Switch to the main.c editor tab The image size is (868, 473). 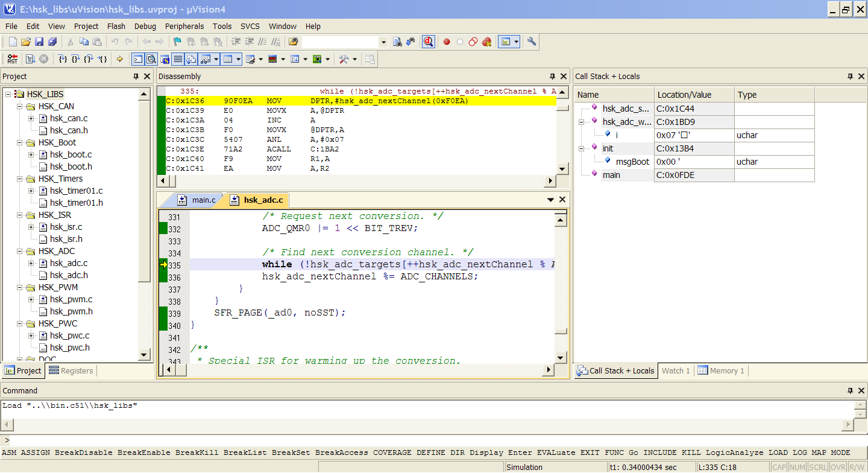pyautogui.click(x=203, y=200)
